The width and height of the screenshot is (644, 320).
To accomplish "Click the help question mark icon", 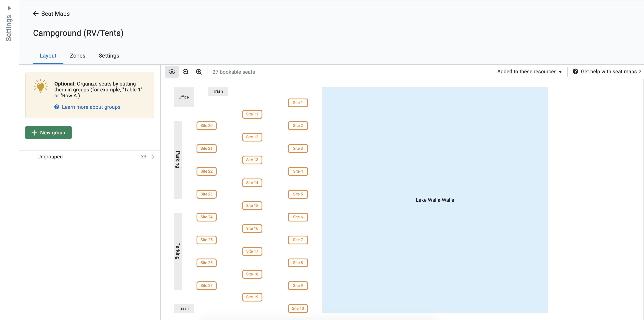I will [x=575, y=72].
